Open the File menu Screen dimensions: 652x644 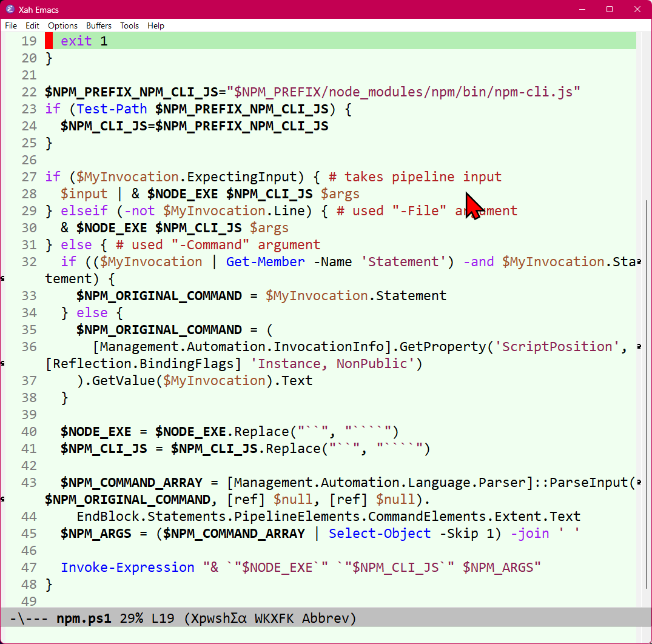click(x=11, y=26)
